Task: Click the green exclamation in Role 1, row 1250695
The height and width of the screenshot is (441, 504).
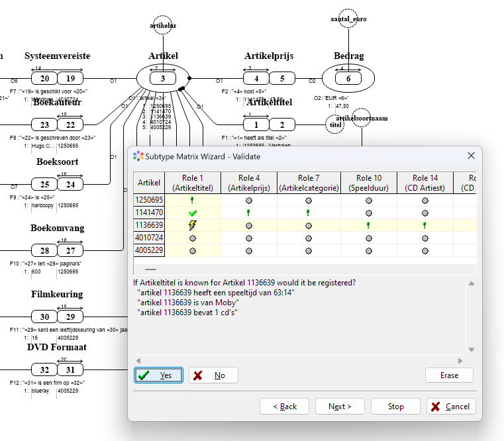Action: pos(193,200)
